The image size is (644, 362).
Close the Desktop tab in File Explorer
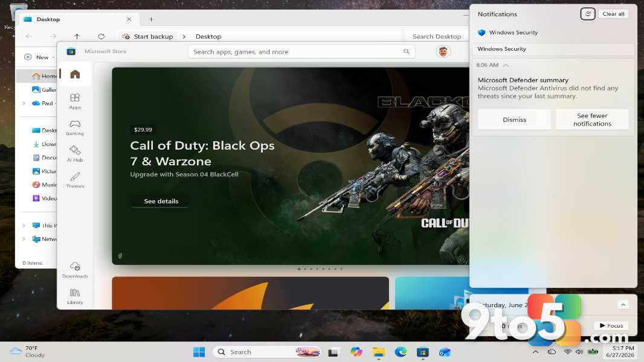[x=129, y=19]
